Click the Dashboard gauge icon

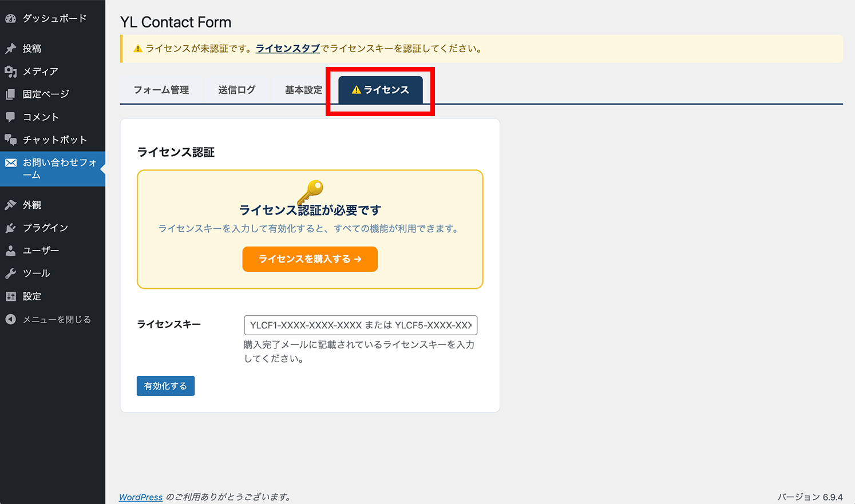pos(10,19)
